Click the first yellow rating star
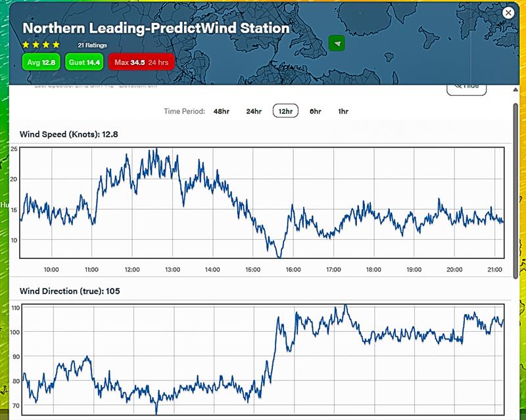The image size is (526, 420). [26, 45]
